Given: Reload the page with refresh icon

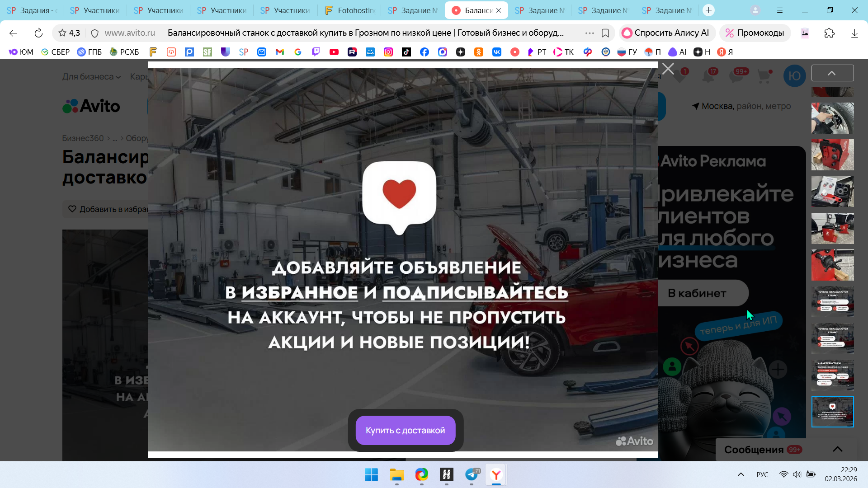Looking at the screenshot, I should click(38, 33).
